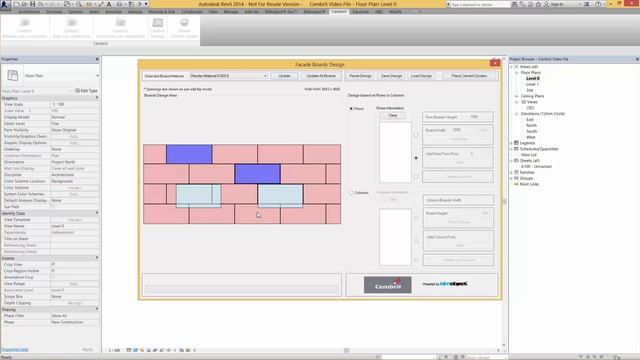Collapse the Elevations tree node
The image size is (640, 360).
[x=516, y=114]
